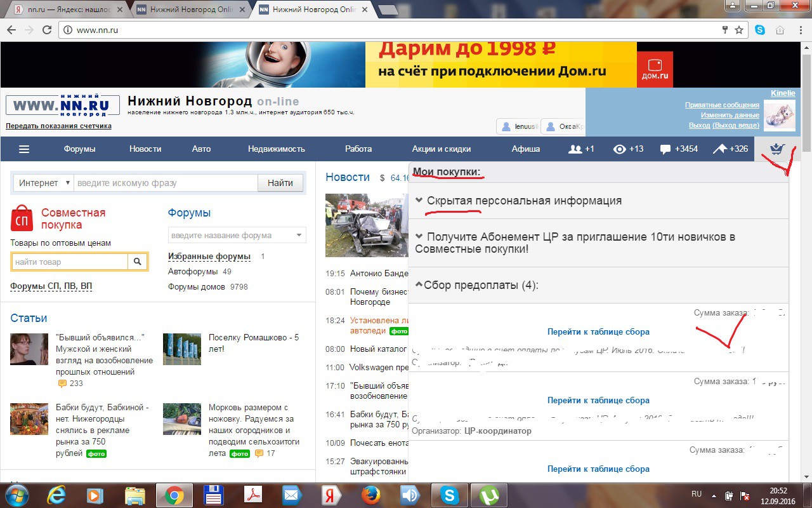
Task: Open the friends icon showing +1
Action: (x=581, y=149)
